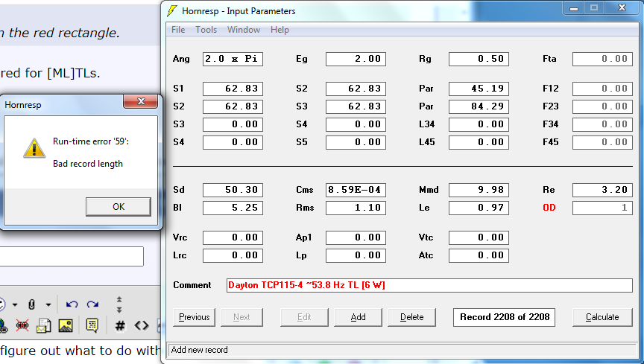Click the Comment field with Dayton TCP115-4 text
The height and width of the screenshot is (364, 644).
(429, 285)
